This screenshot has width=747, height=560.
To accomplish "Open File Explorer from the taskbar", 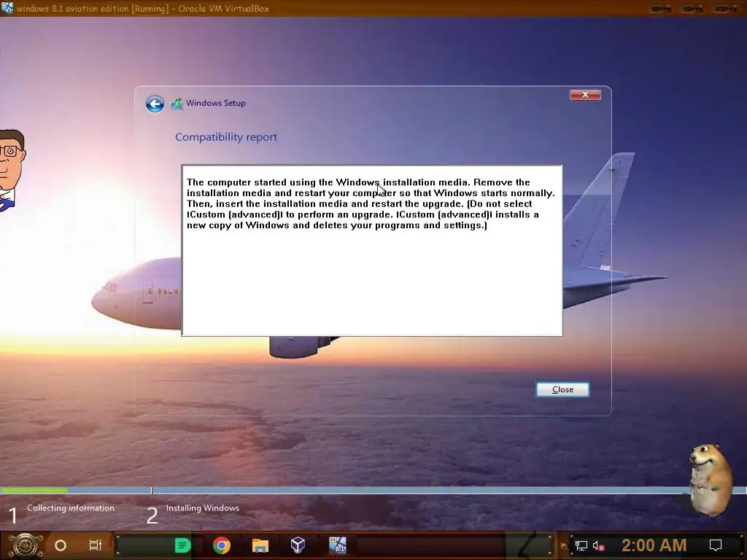I will coord(260,545).
